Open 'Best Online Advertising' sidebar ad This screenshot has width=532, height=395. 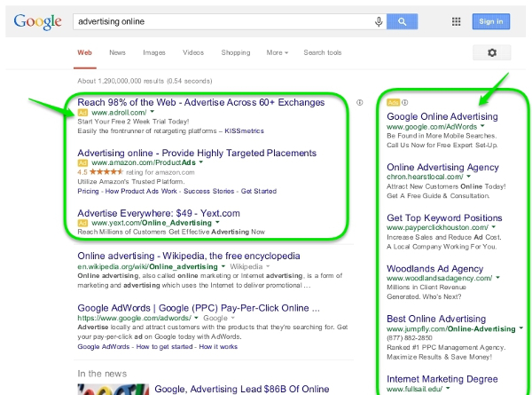436,319
